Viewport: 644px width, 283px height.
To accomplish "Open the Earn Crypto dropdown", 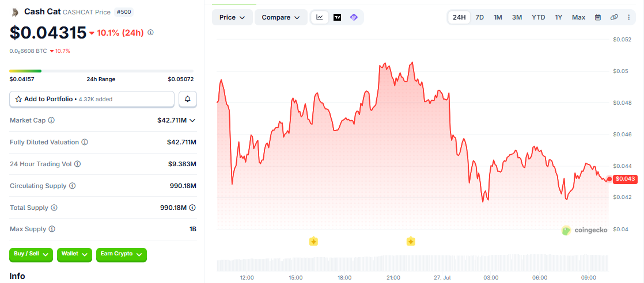I will 121,254.
